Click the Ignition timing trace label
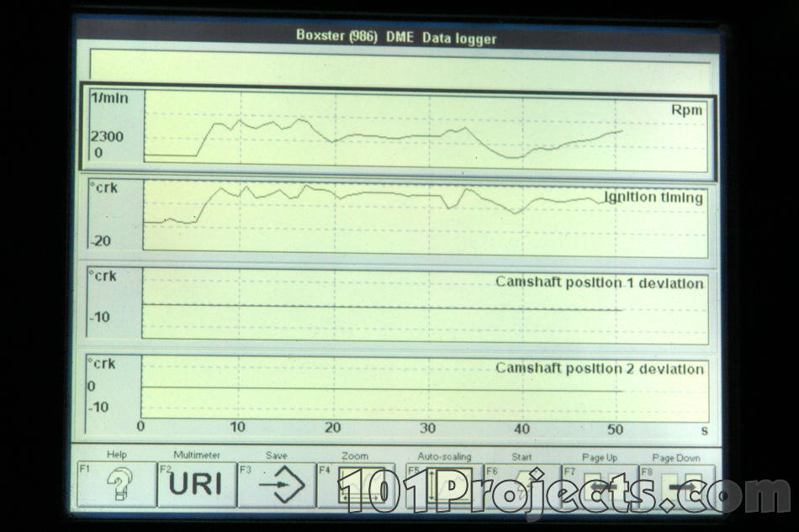Viewport: 799px width, 532px height. coord(653,198)
